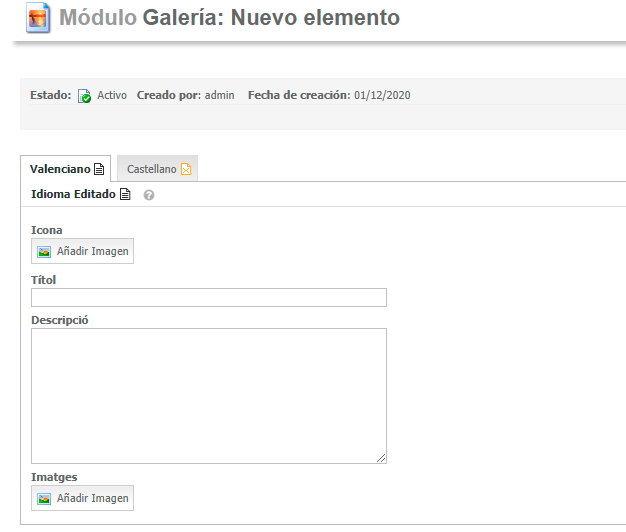
Task: Click the document icon on the Valenciano tab
Action: [99, 169]
